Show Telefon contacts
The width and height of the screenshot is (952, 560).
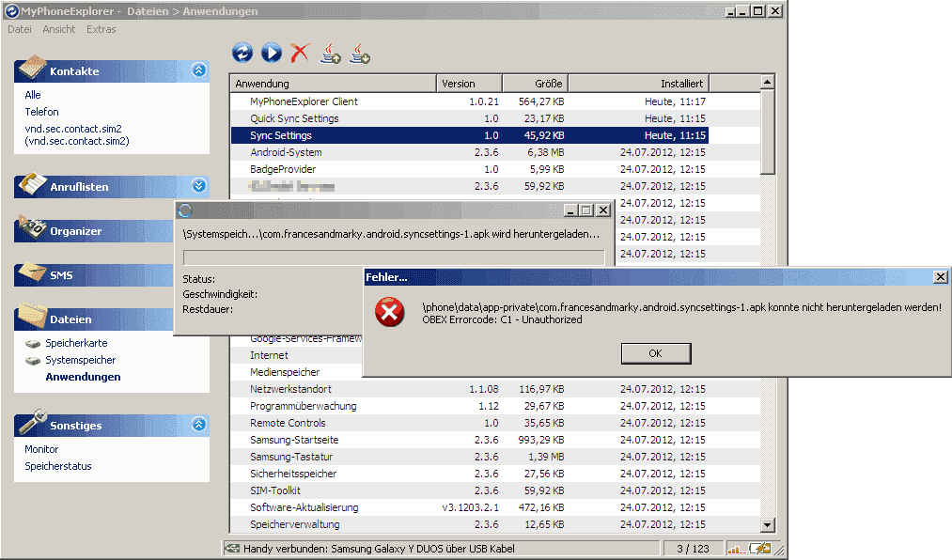pos(42,112)
